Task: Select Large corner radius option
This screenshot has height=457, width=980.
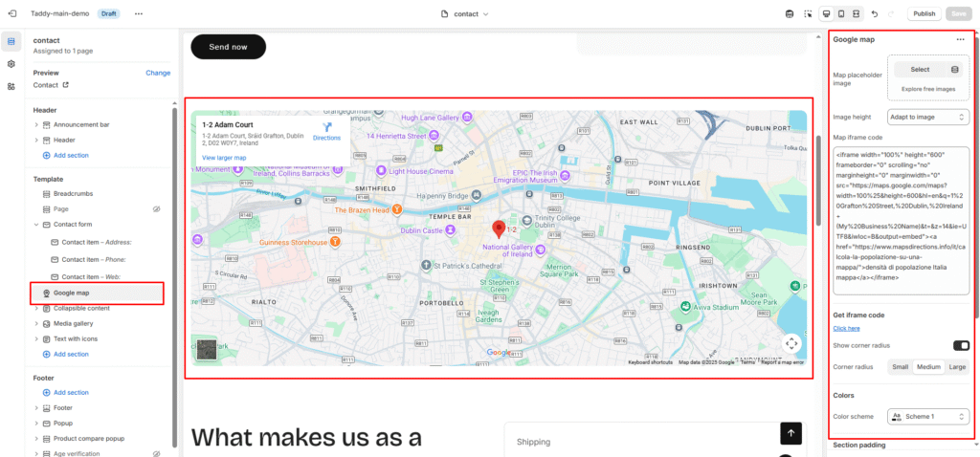Action: pyautogui.click(x=957, y=366)
